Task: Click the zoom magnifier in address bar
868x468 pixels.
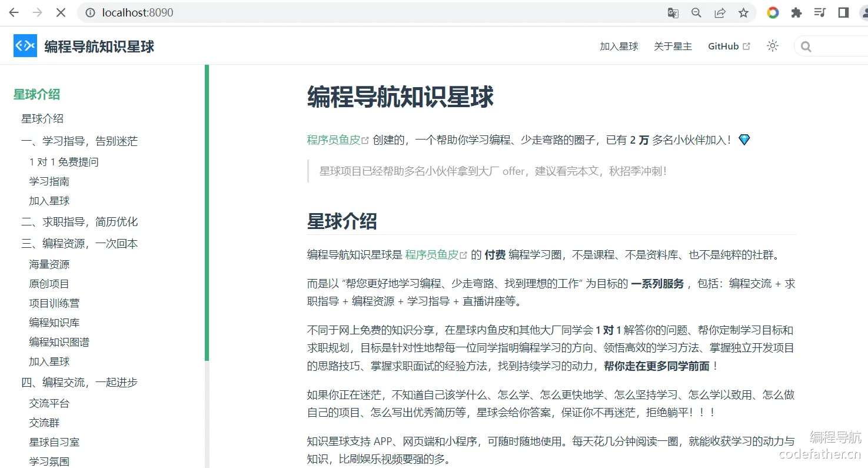Action: tap(696, 12)
